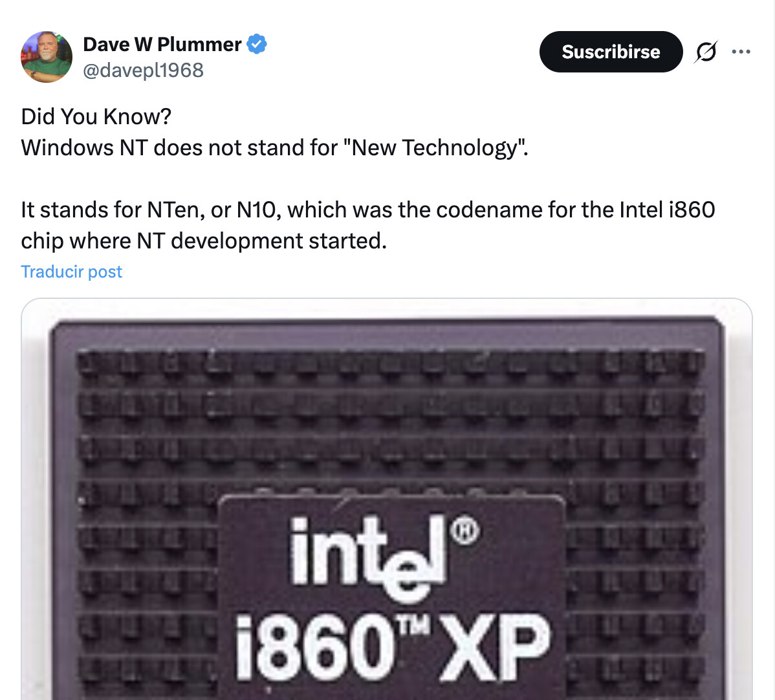775x700 pixels.
Task: Click the heatsink fins at photo top
Action: [391, 366]
